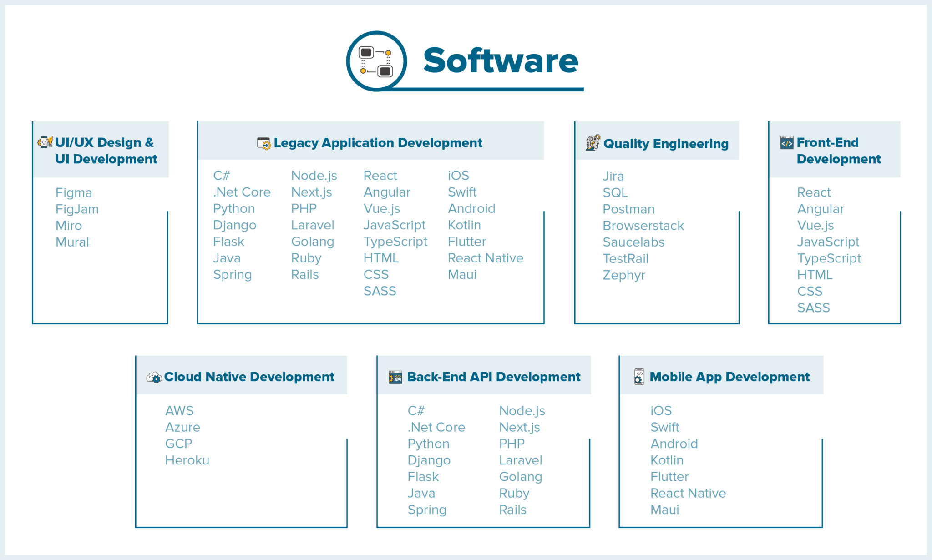Click the Software logo icon
The height and width of the screenshot is (560, 932).
coord(376,61)
